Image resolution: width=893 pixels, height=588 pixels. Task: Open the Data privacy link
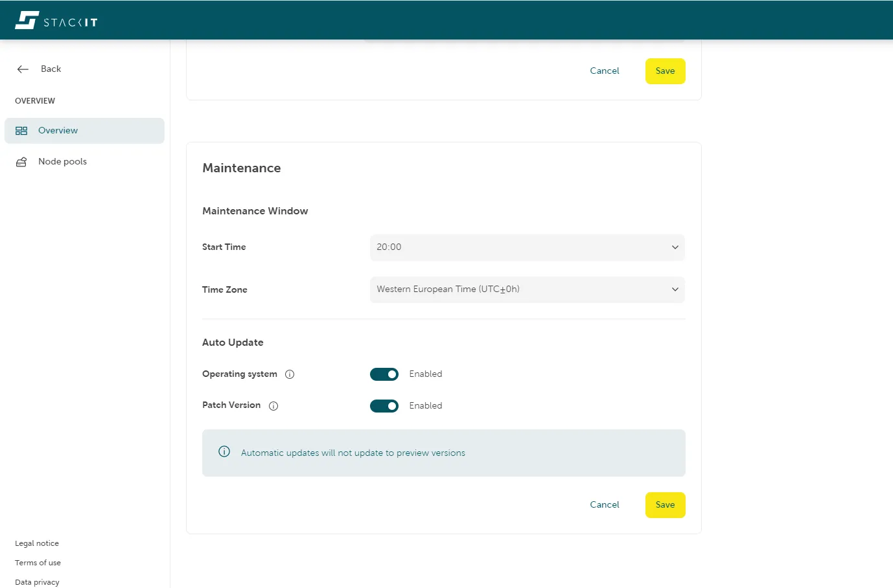click(x=36, y=582)
